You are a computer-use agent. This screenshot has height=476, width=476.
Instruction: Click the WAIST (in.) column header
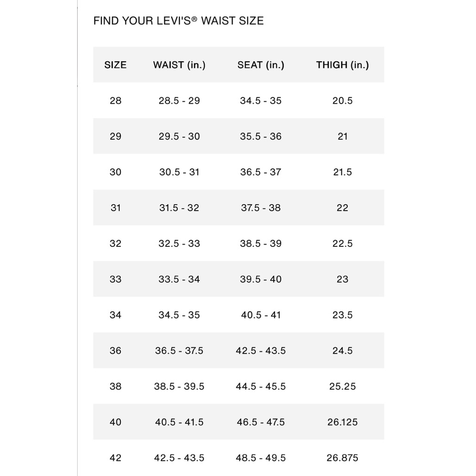(x=179, y=65)
